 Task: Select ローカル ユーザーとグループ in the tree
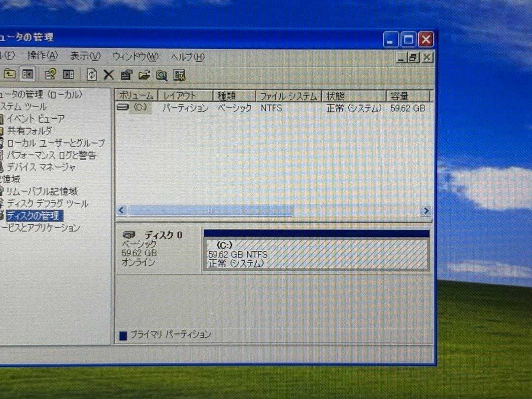pyautogui.click(x=56, y=143)
